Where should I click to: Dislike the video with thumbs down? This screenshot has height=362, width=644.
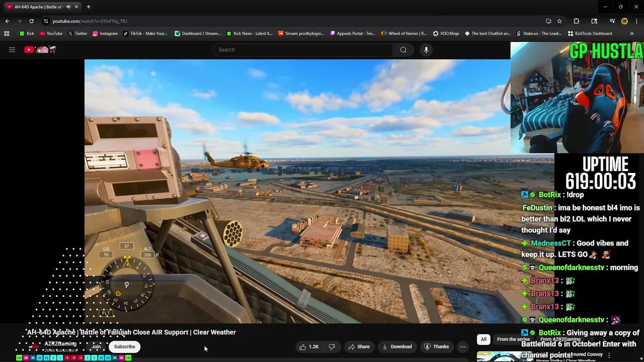(x=332, y=346)
